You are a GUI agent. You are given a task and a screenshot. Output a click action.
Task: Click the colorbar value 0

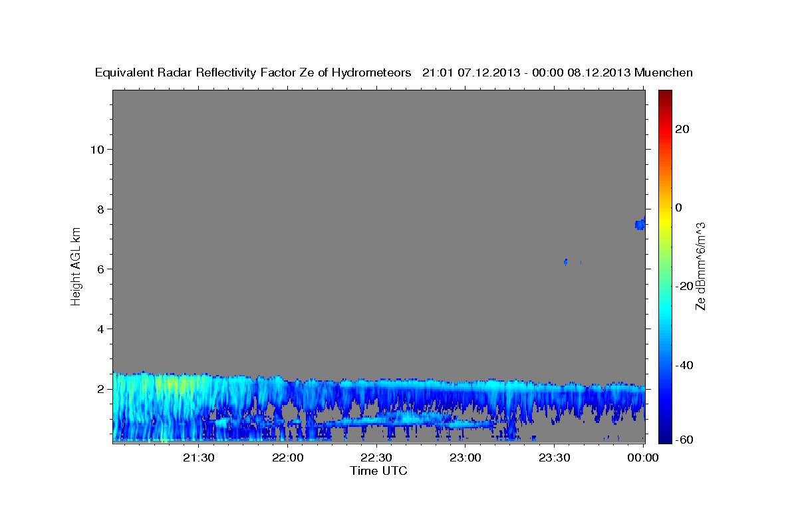[x=679, y=207]
